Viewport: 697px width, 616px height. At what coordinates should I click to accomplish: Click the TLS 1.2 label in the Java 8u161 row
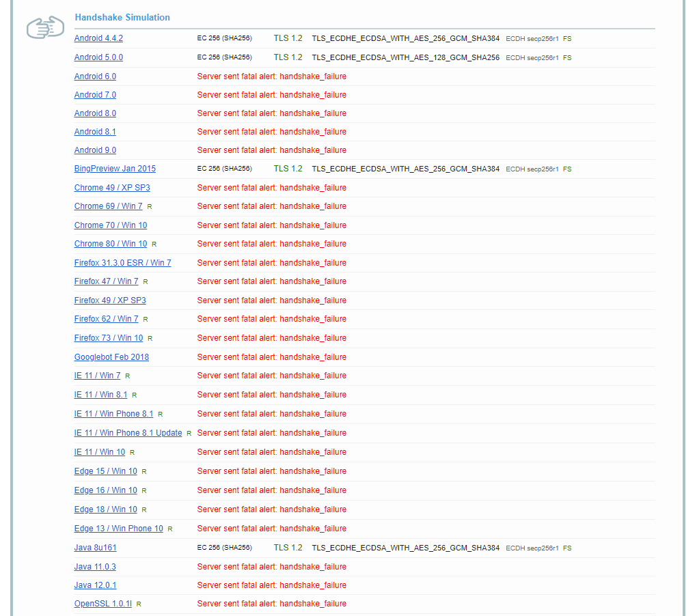click(x=288, y=548)
